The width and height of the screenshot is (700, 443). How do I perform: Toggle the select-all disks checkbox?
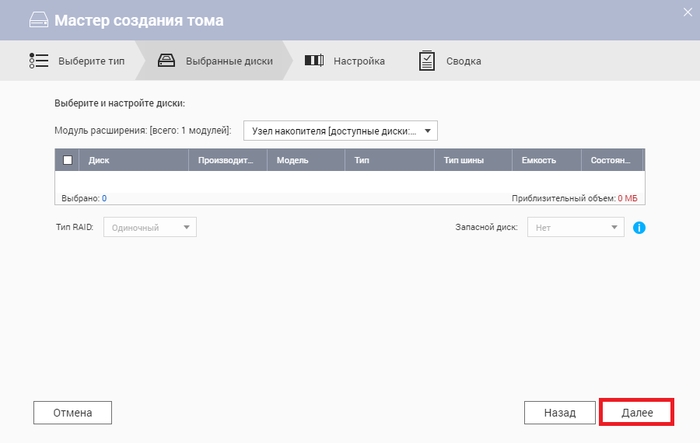67,160
